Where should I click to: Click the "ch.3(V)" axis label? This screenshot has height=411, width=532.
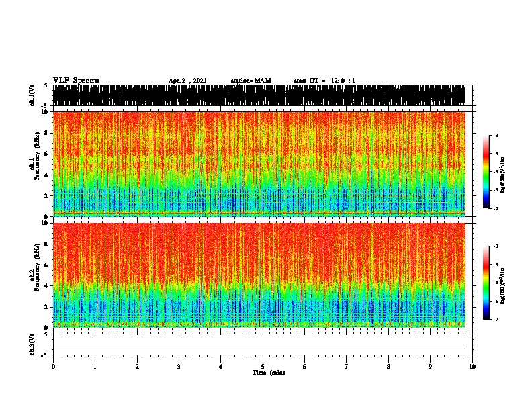(32, 345)
